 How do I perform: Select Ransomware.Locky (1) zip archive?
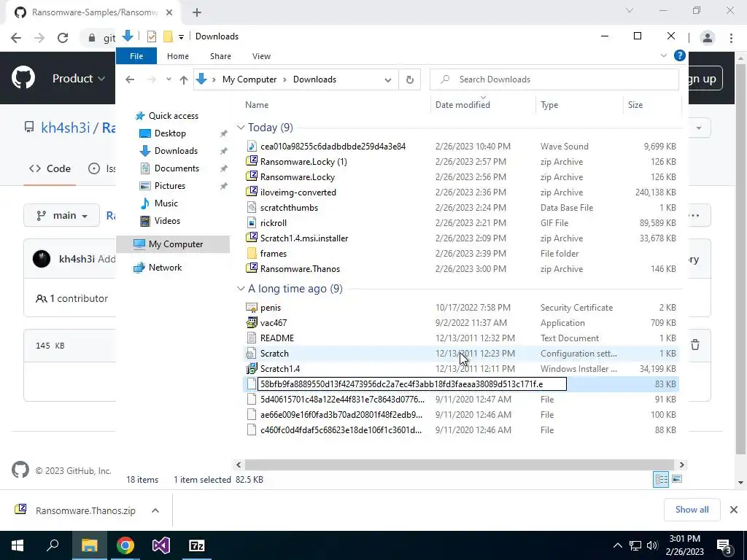coord(303,162)
